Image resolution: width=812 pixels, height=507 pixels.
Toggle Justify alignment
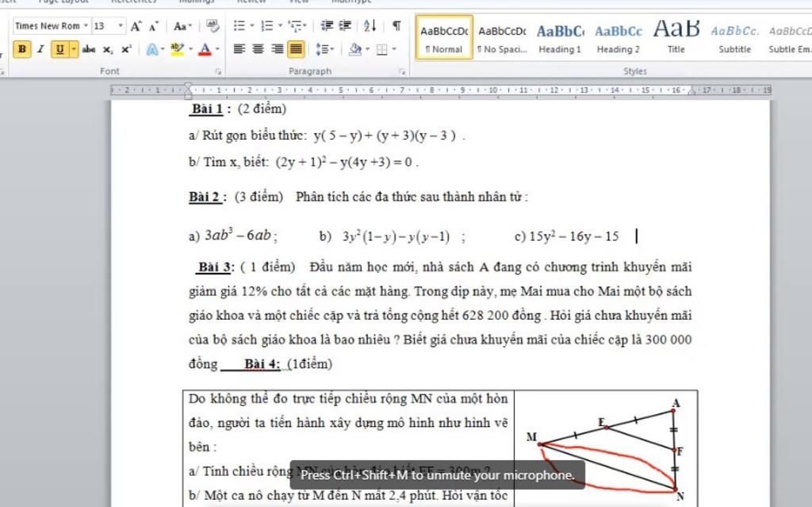296,49
